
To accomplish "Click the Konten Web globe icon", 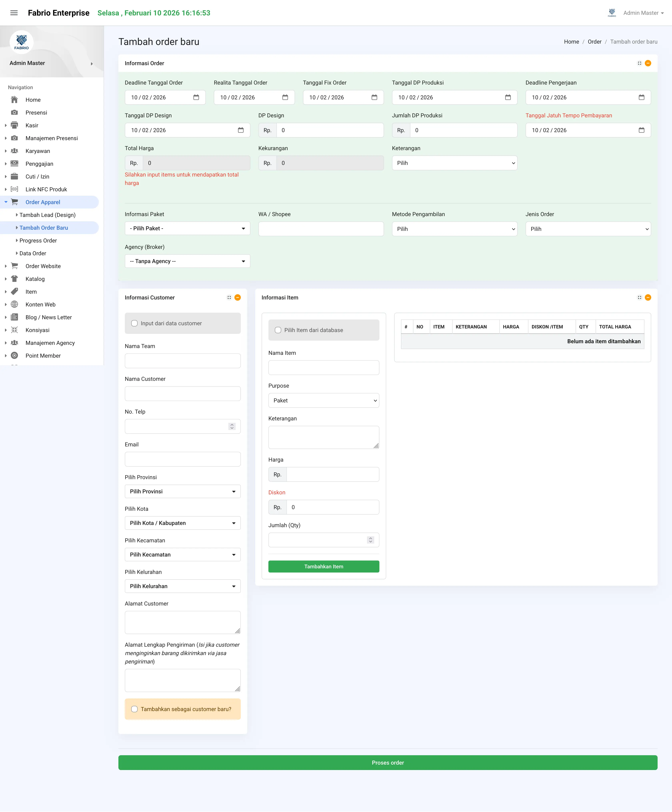I will tap(14, 304).
